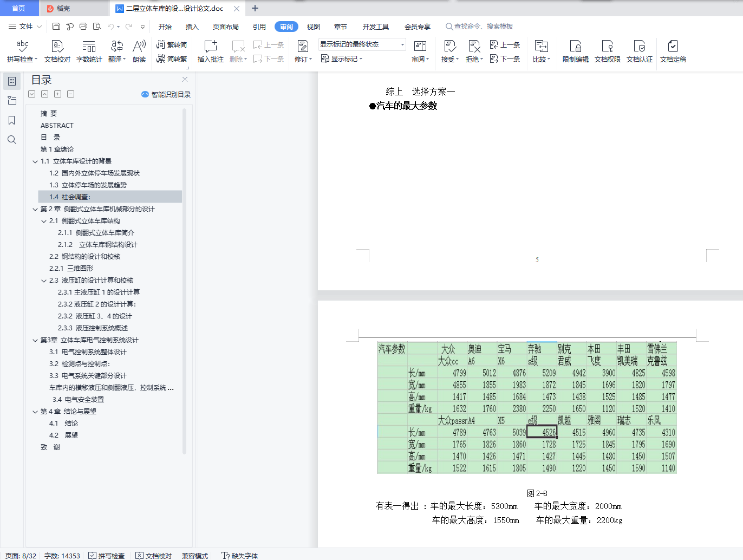Viewport: 743px width, 560px height.
Task: Switch to the 开始 ribbon tab
Action: [165, 27]
